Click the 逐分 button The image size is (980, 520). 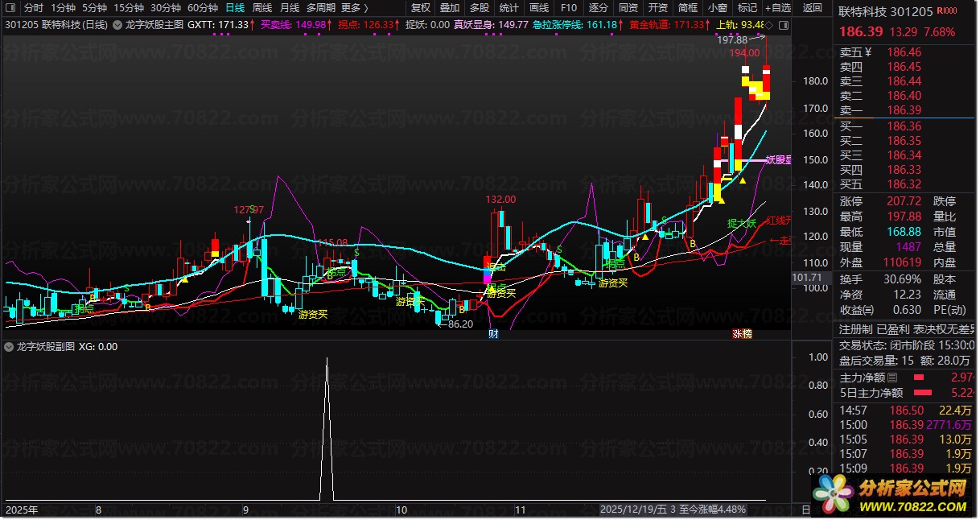(x=598, y=7)
